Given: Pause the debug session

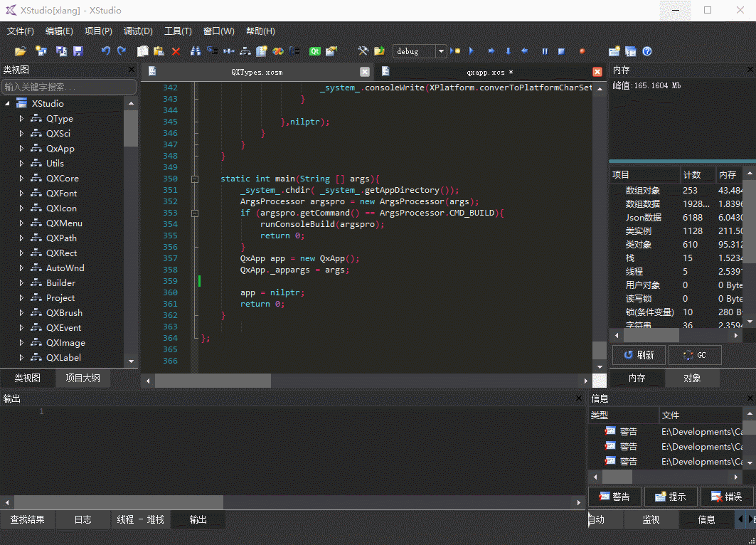Looking at the screenshot, I should click(545, 51).
